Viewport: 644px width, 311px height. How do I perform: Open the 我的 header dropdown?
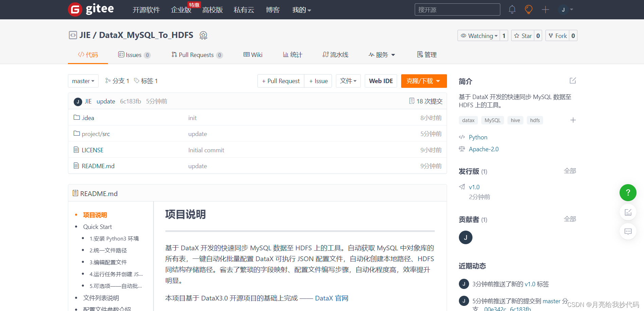point(302,10)
